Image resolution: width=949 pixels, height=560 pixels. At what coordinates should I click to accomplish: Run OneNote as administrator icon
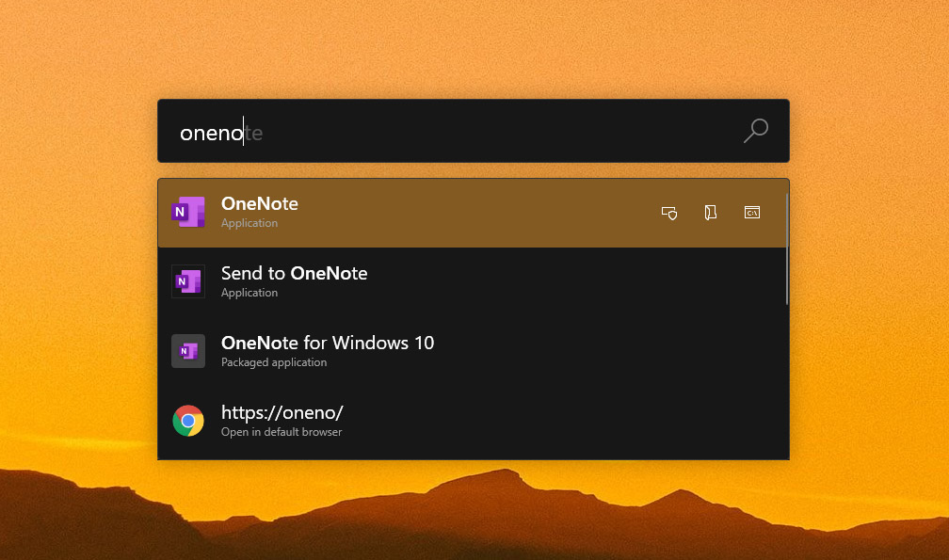(x=669, y=213)
